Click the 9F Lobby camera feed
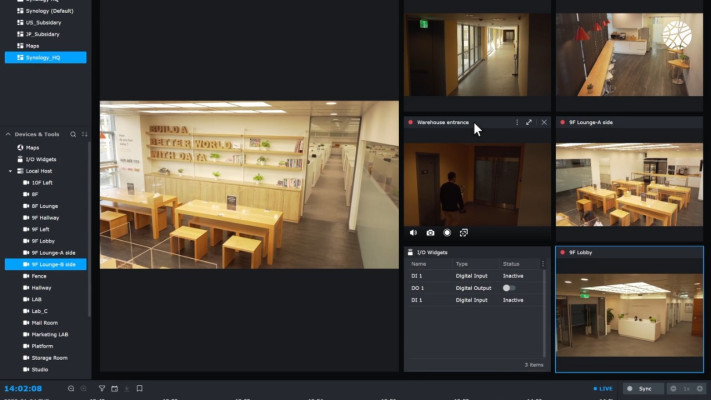Image resolution: width=711 pixels, height=400 pixels. [629, 315]
